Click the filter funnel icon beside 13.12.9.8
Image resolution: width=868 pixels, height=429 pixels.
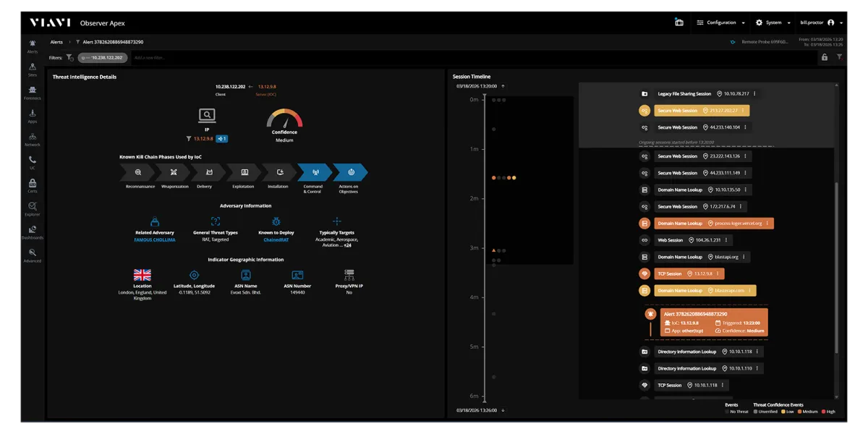pyautogui.click(x=189, y=138)
